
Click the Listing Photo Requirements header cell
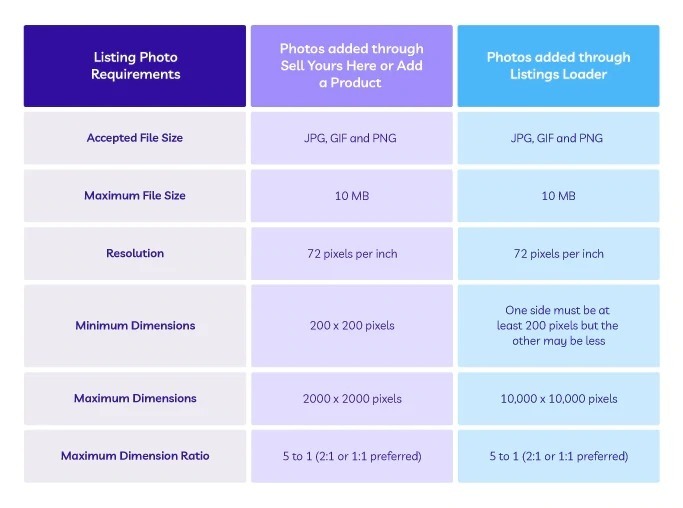coord(135,66)
